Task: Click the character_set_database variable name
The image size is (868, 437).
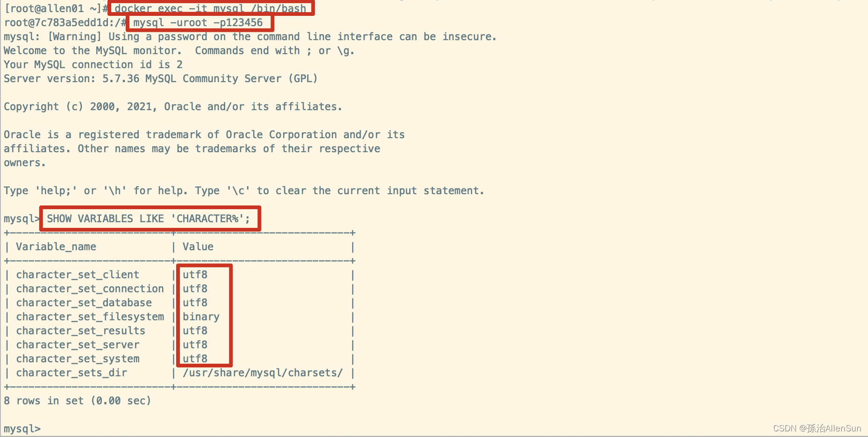Action: [x=84, y=303]
